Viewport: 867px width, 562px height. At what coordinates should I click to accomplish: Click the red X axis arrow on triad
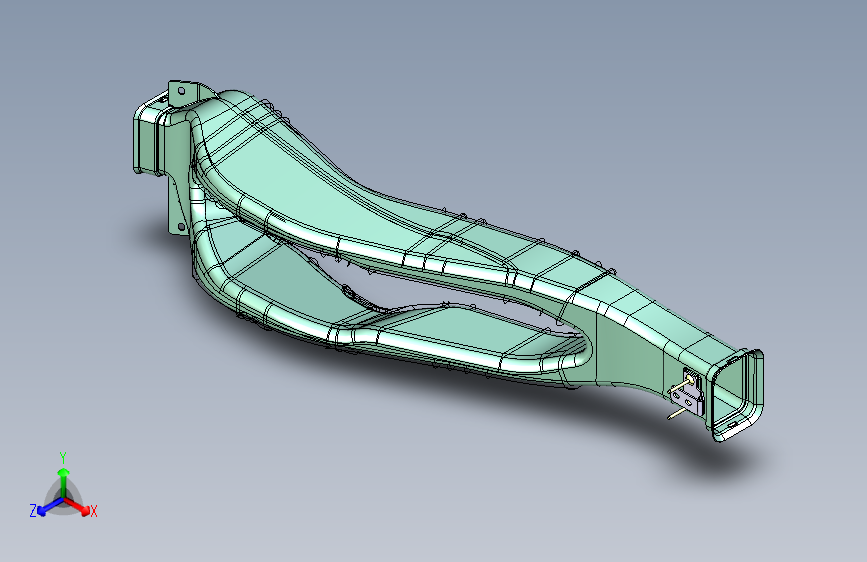click(x=77, y=506)
